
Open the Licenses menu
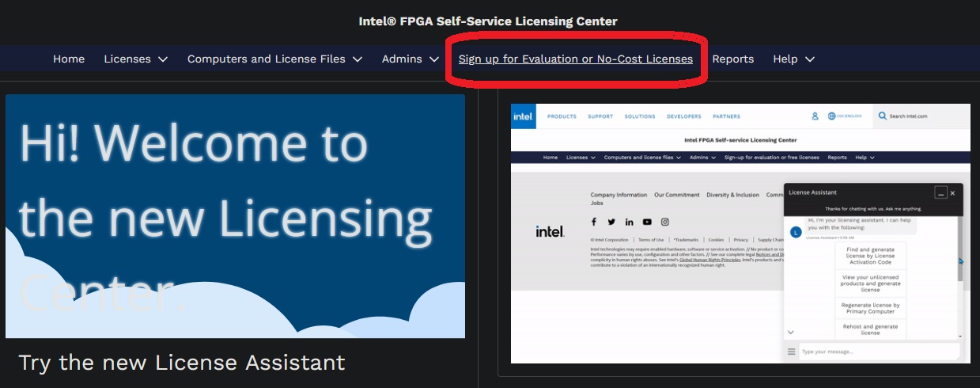127,59
